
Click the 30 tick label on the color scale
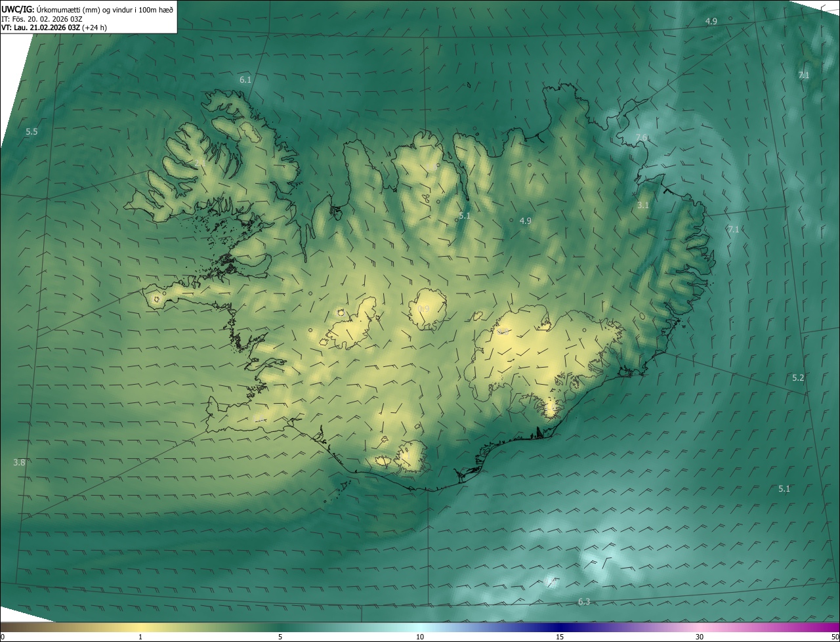(x=700, y=637)
